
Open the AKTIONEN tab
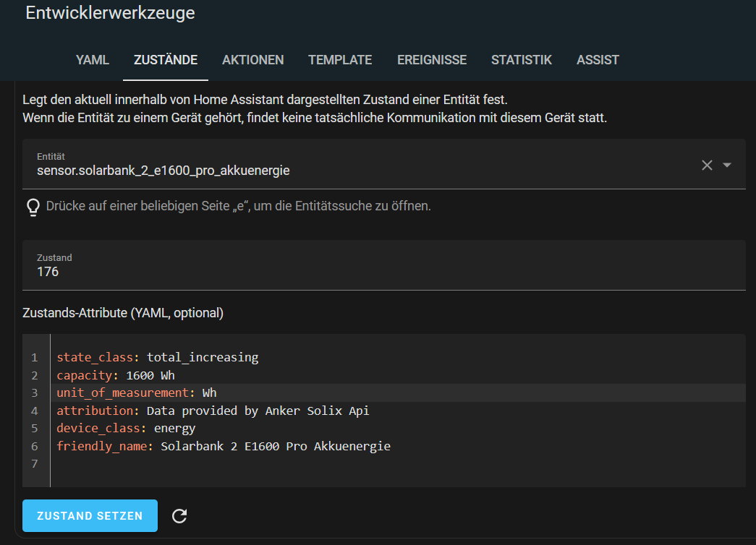pos(252,60)
